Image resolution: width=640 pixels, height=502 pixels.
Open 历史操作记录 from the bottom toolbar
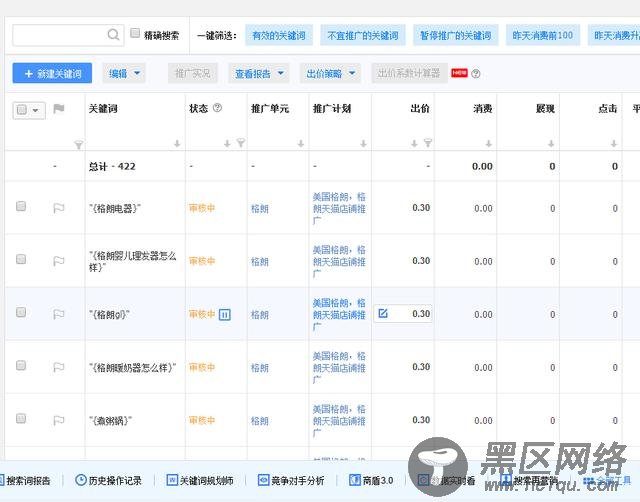(108, 480)
